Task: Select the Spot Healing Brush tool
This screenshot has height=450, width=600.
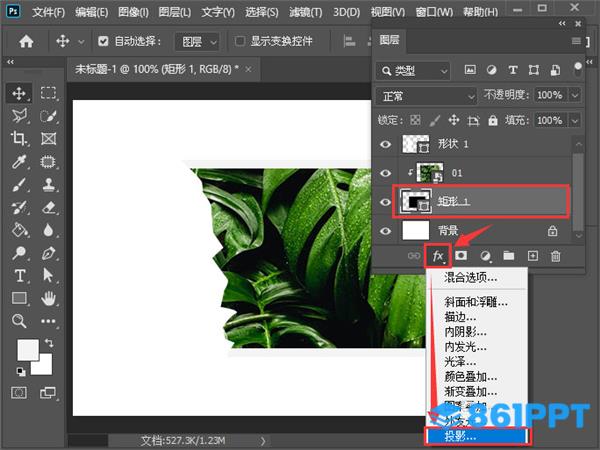Action: [48, 161]
